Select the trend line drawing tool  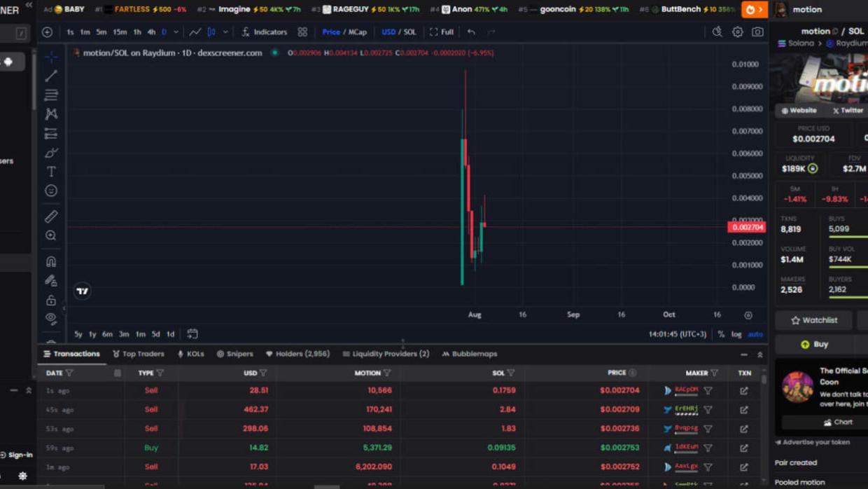coord(51,76)
